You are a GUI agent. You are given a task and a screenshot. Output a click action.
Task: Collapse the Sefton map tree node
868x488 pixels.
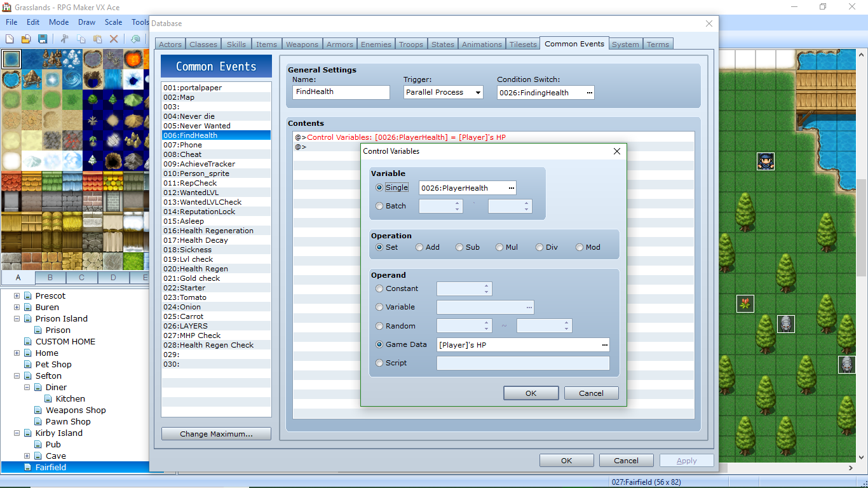(17, 376)
